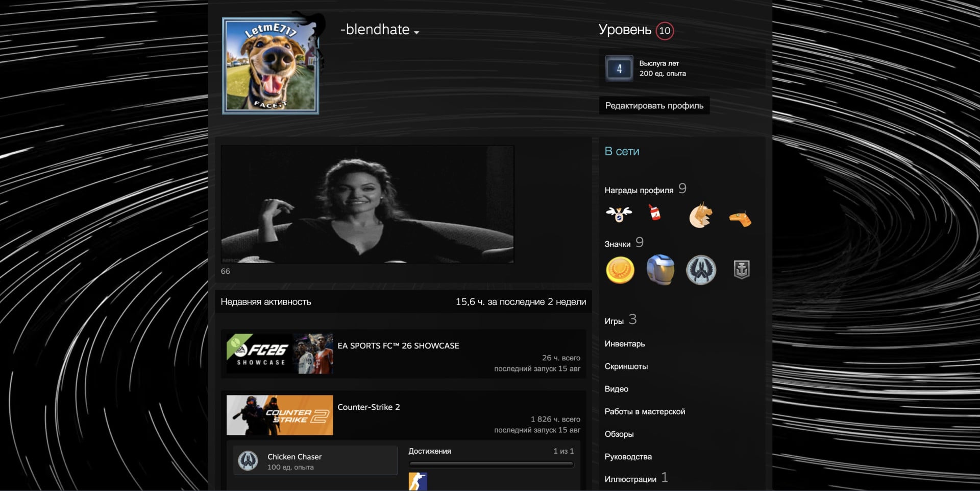
Task: Click the Chicken Chaser badge name
Action: (295, 457)
